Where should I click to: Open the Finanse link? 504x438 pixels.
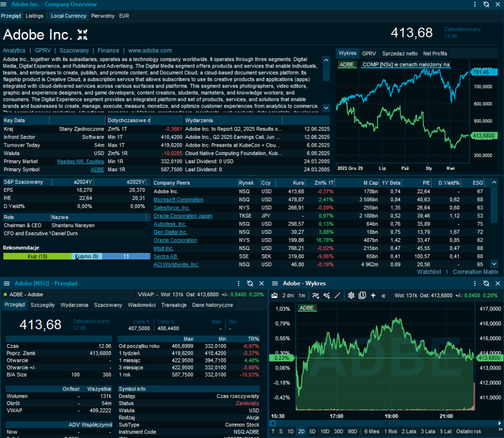pyautogui.click(x=108, y=51)
